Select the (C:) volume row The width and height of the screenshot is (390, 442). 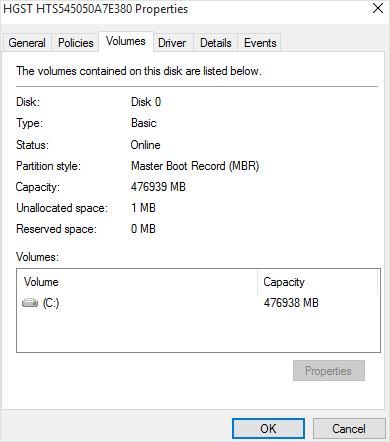(198, 303)
